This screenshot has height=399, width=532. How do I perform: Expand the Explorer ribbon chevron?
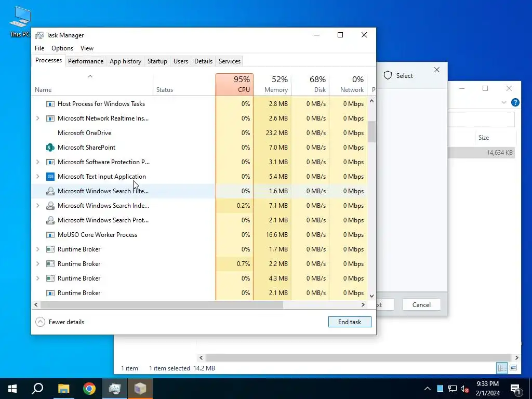pyautogui.click(x=504, y=102)
